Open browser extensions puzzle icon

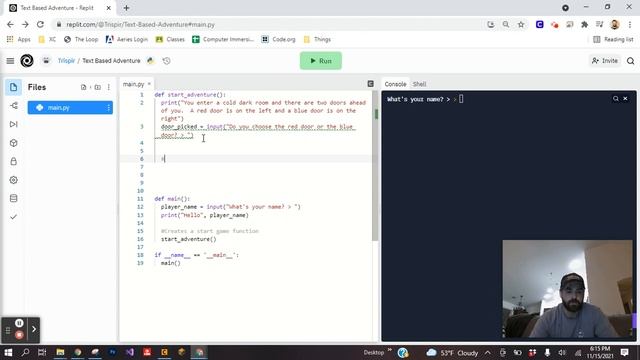pos(584,24)
